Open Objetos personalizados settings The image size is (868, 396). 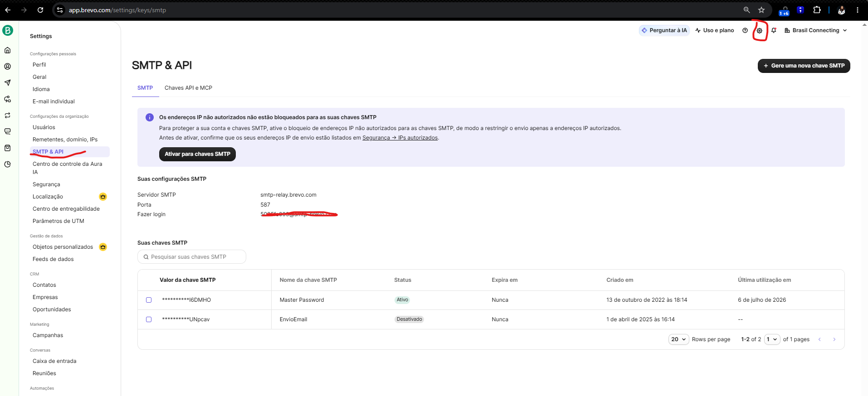pos(63,247)
